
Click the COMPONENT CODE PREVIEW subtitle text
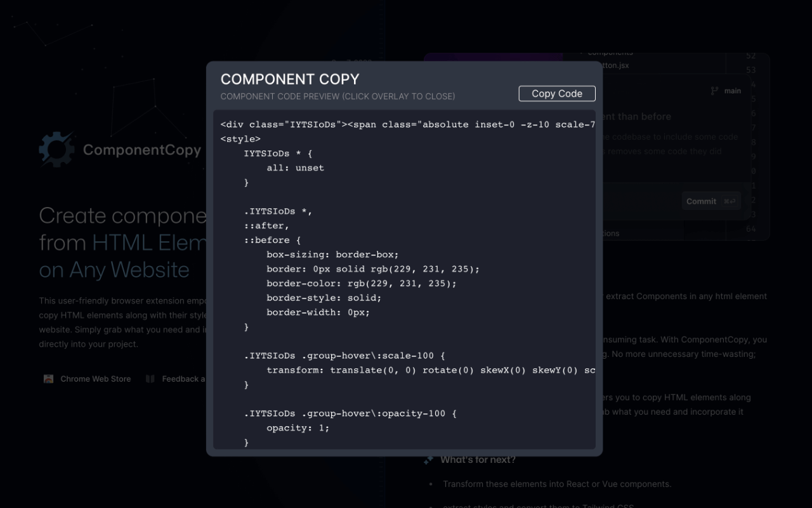(x=337, y=97)
